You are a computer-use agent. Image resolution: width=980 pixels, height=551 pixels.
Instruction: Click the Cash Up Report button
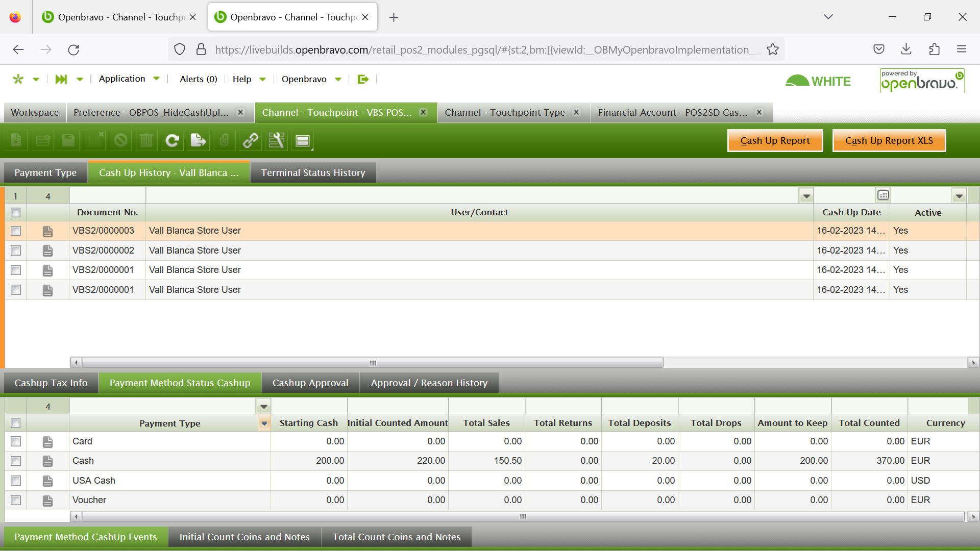coord(775,141)
